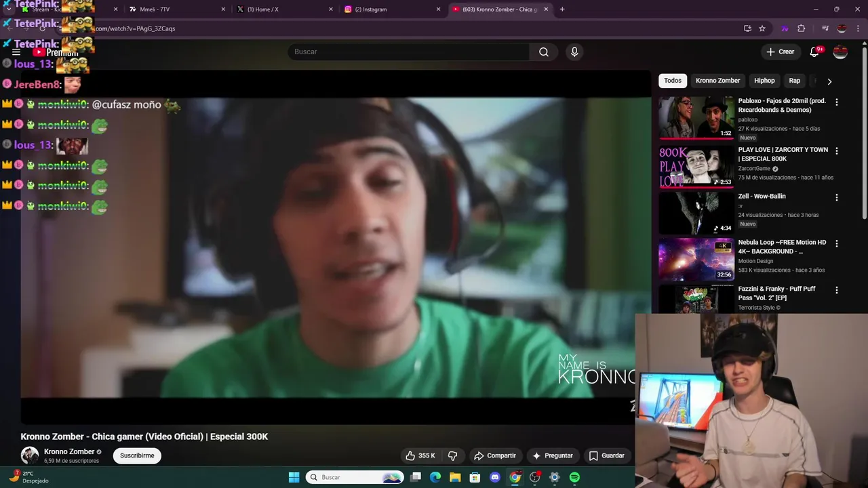The height and width of the screenshot is (488, 868).
Task: Open Chrome three-dot menu
Action: point(859,28)
